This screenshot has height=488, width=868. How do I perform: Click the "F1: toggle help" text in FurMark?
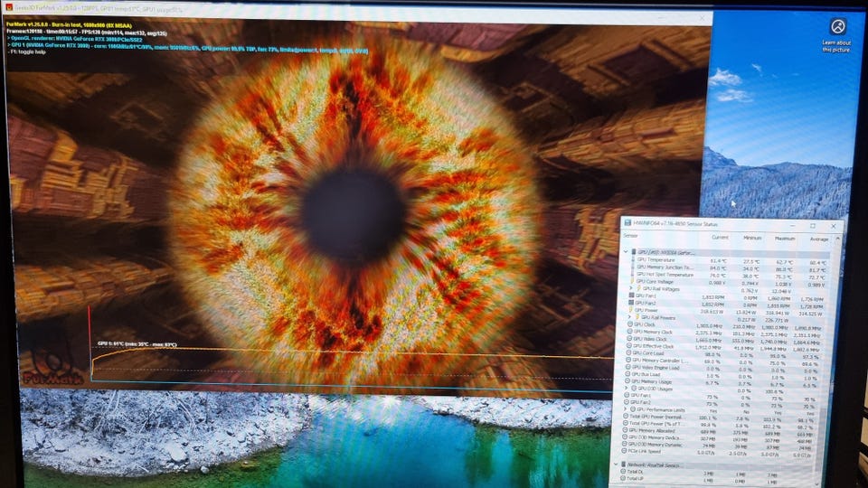[28, 52]
